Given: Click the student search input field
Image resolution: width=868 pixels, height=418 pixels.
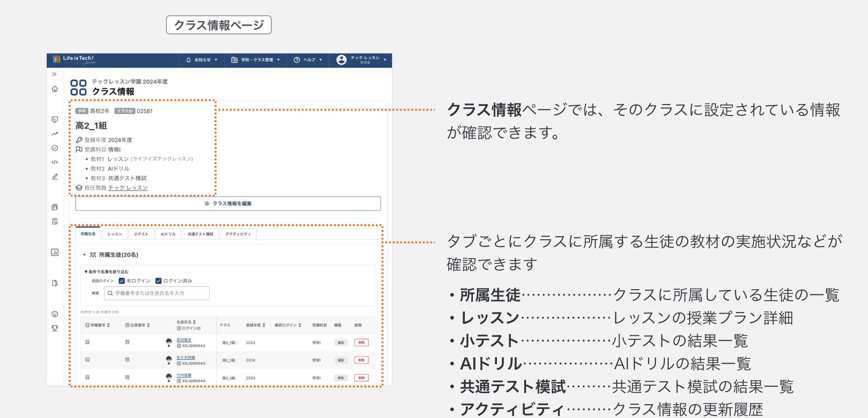Looking at the screenshot, I should [x=156, y=293].
